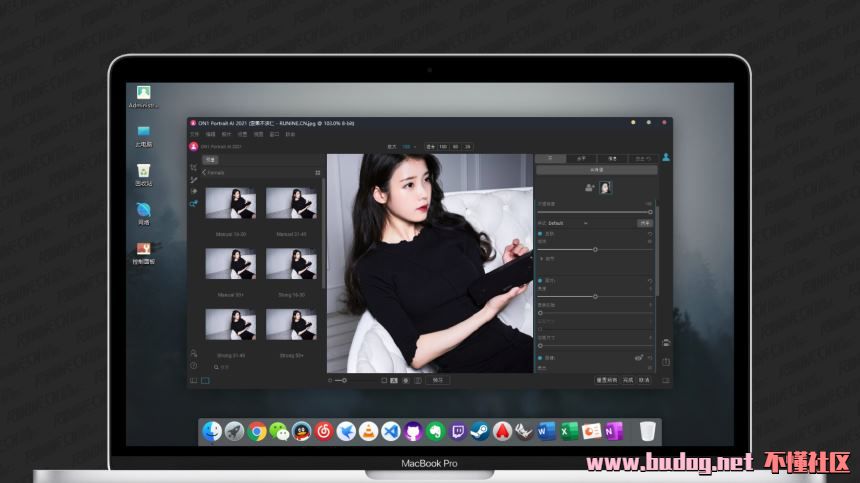This screenshot has width=860, height=483.
Task: Click the Reset All button at bottom
Action: tap(606, 380)
